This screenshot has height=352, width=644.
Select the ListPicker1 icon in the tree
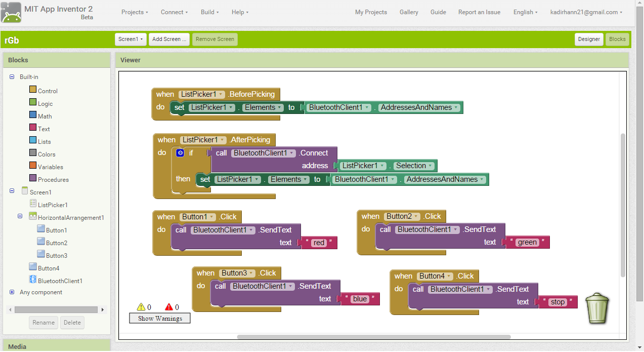33,204
